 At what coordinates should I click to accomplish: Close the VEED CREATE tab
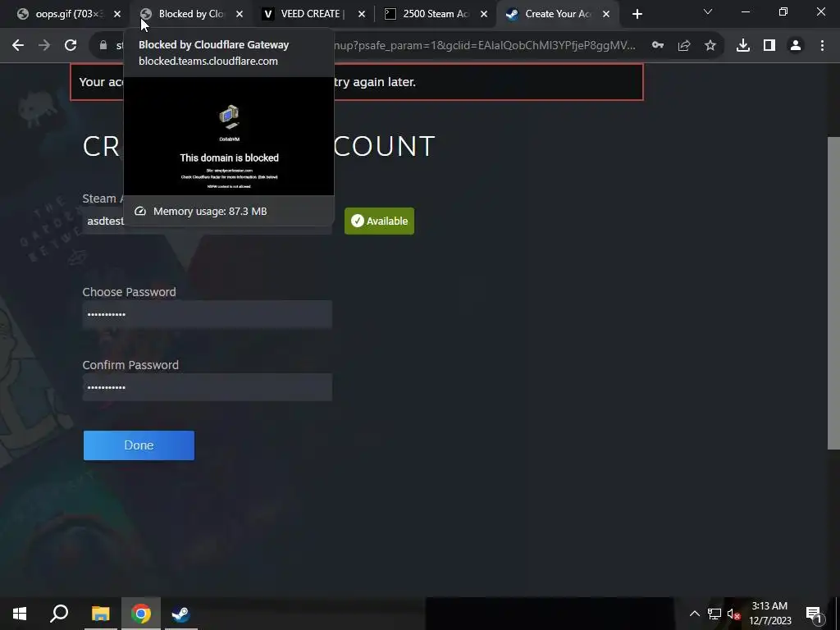pyautogui.click(x=362, y=15)
